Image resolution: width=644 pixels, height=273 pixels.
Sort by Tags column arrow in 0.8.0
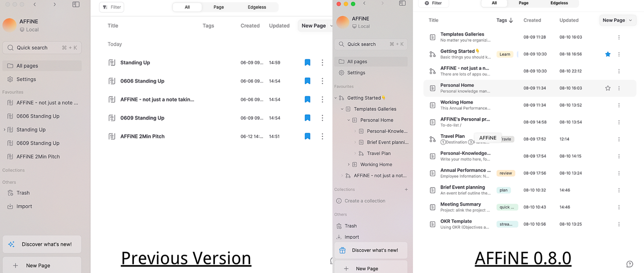pos(511,21)
